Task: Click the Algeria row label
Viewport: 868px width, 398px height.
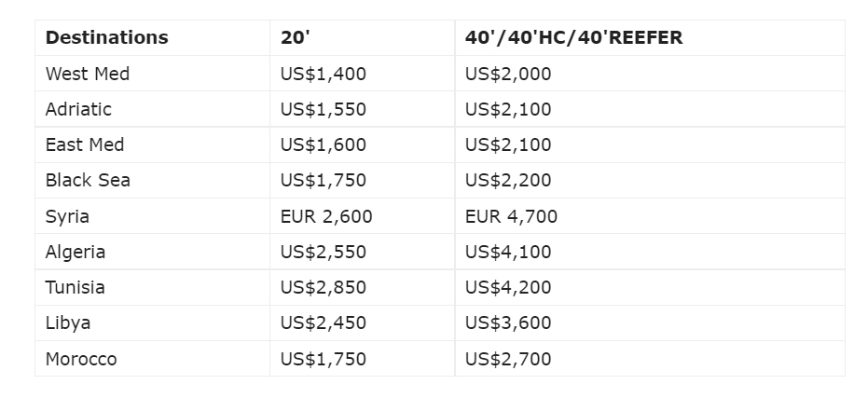Action: point(76,252)
